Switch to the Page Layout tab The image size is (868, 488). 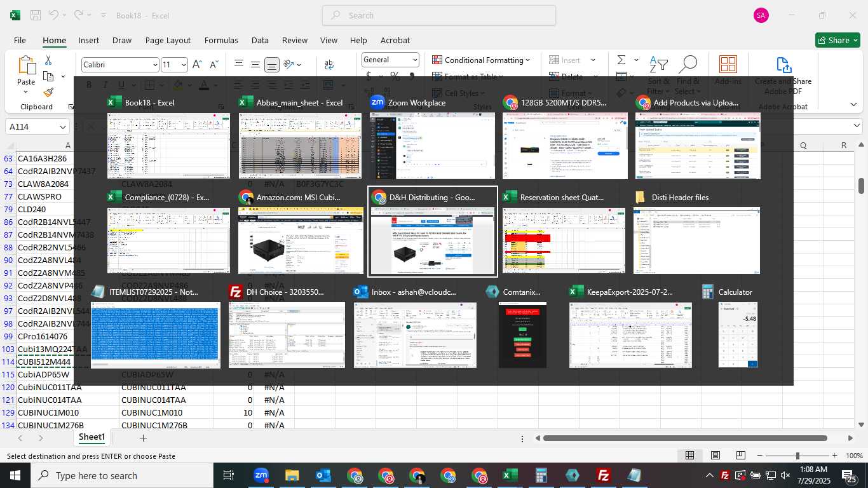[168, 40]
